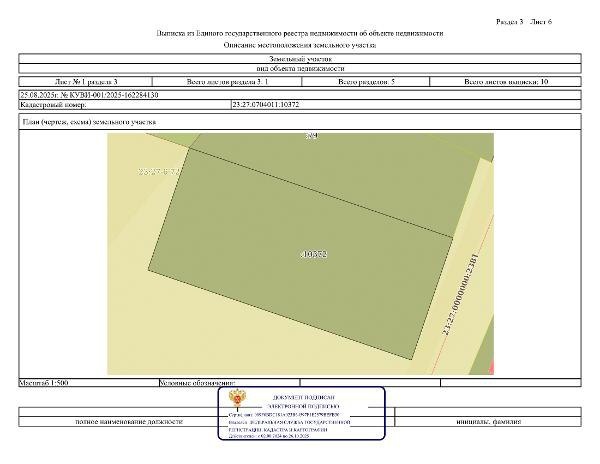Click the 'Земельный участок' table cell
The height and width of the screenshot is (464, 600).
click(x=300, y=59)
